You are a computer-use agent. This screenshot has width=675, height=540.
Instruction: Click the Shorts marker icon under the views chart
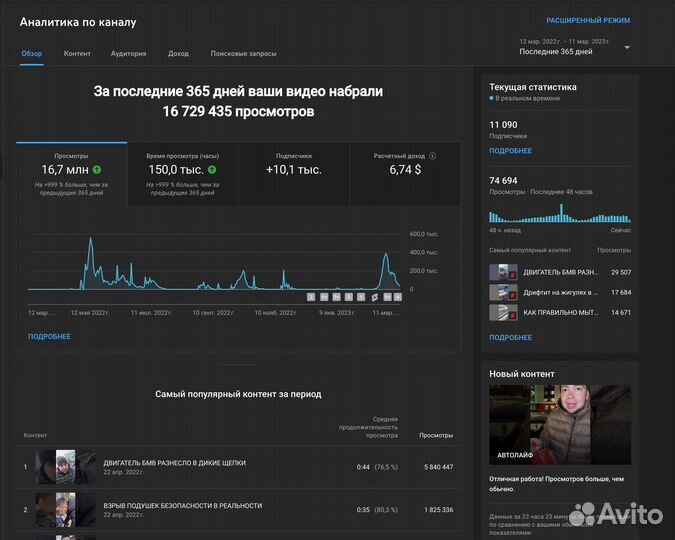click(375, 297)
